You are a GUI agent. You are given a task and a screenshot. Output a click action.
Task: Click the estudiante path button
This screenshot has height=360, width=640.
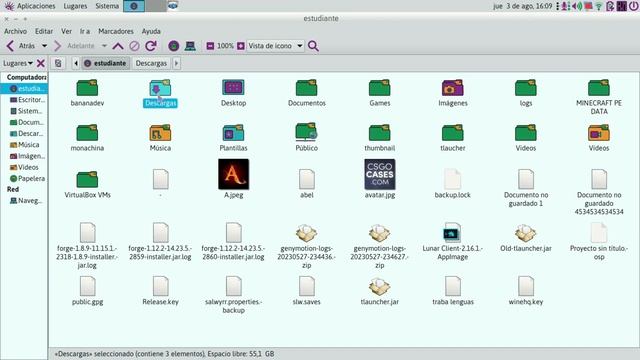(x=105, y=63)
